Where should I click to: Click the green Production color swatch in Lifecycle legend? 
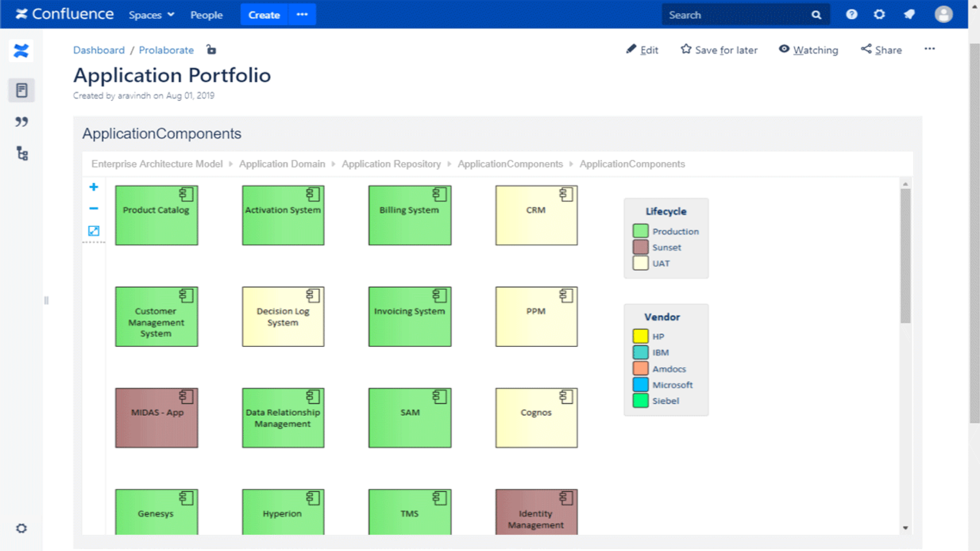click(640, 231)
